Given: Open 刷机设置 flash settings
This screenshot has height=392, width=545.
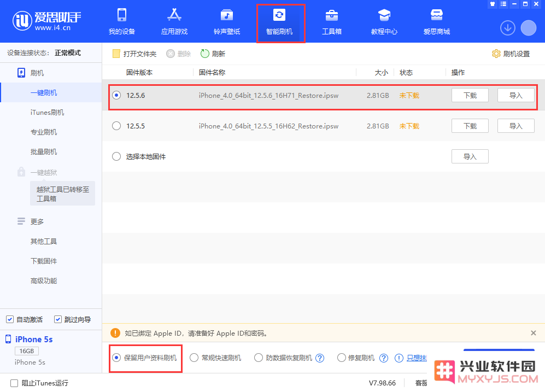Looking at the screenshot, I should (x=511, y=54).
